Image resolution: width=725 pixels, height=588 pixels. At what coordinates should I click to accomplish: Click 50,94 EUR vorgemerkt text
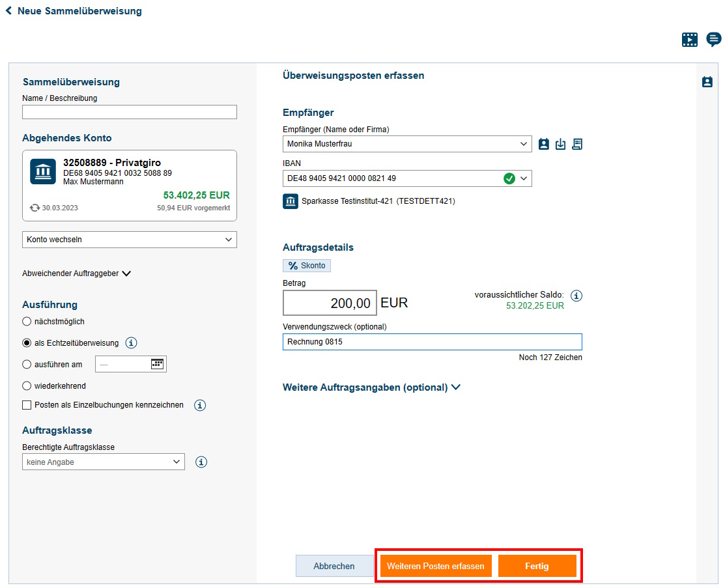coord(193,208)
